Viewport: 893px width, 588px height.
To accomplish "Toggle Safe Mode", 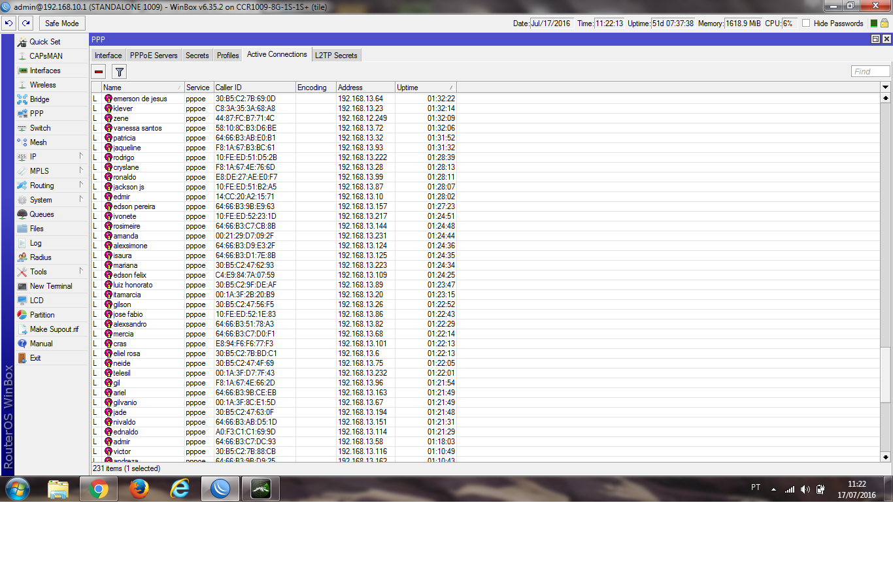I will [x=61, y=23].
